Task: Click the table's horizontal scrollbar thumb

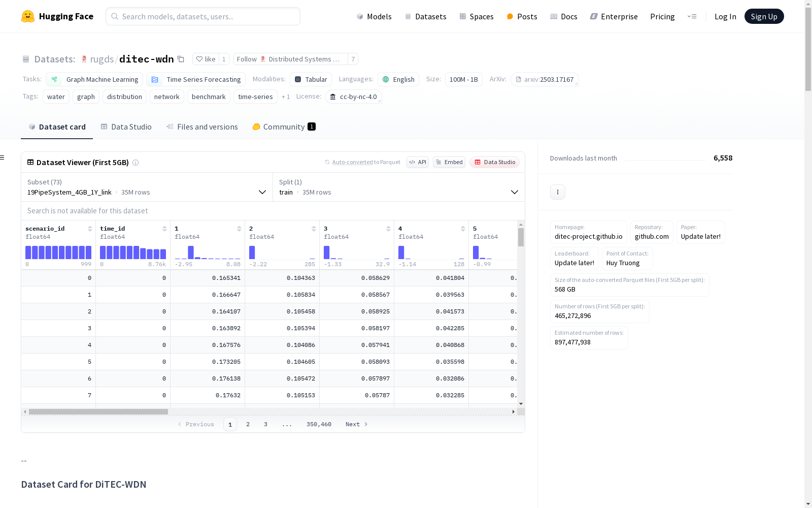Action: click(x=98, y=411)
